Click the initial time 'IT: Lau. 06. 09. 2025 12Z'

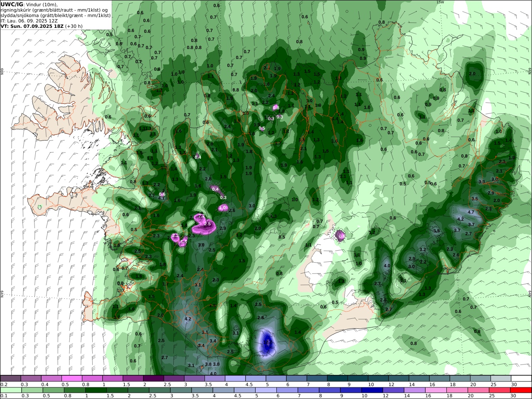coord(29,21)
